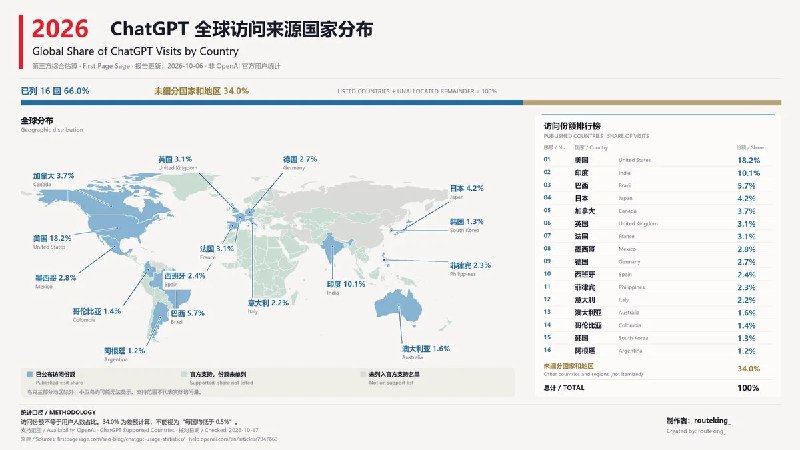
Task: Click the grey 'Not on support list' legend swatch
Action: (x=363, y=374)
